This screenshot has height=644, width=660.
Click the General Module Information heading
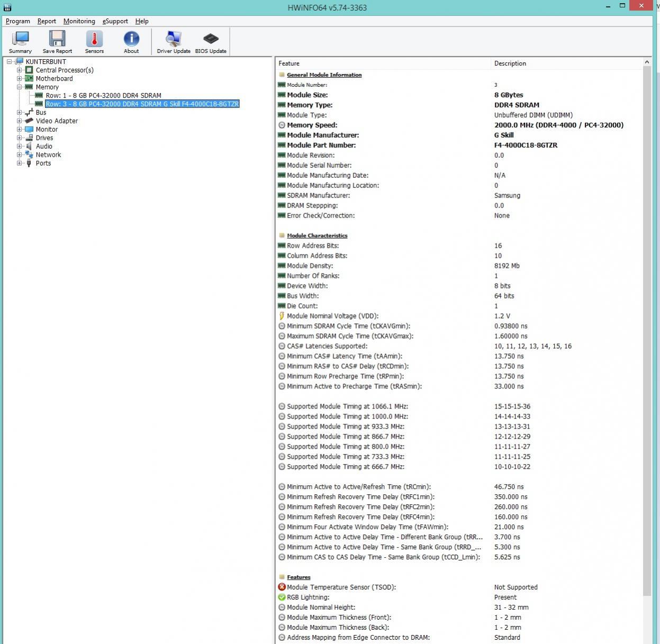pyautogui.click(x=324, y=75)
